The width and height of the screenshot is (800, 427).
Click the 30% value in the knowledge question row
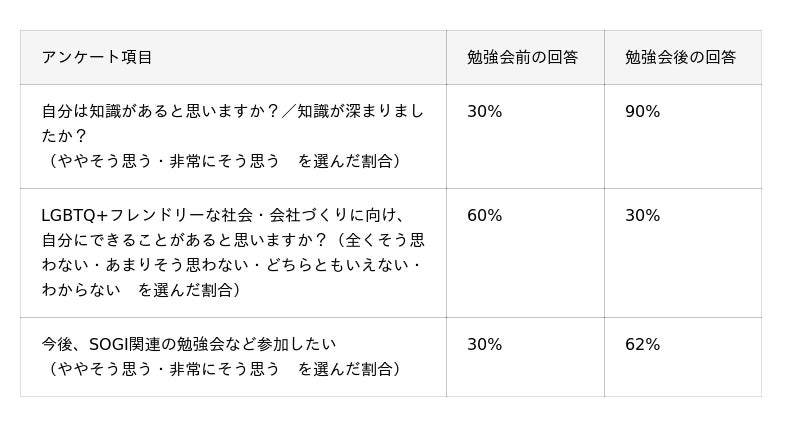(x=484, y=112)
